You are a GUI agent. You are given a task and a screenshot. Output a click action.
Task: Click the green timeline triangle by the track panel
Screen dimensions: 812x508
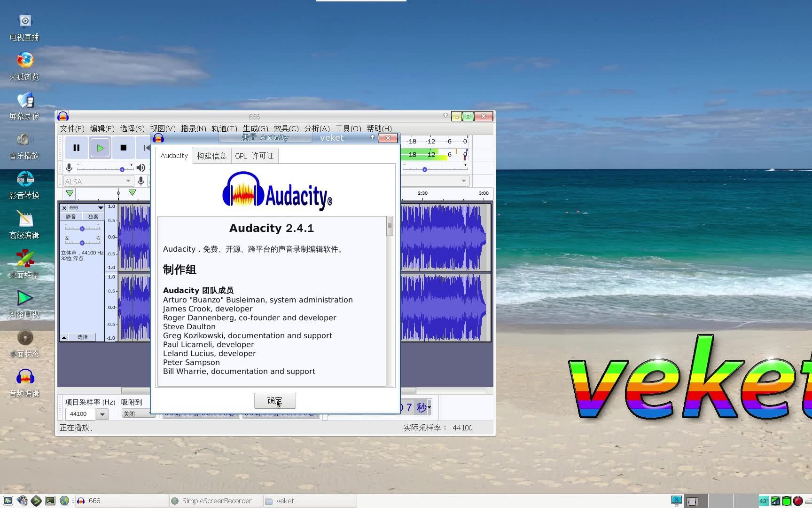pos(70,193)
